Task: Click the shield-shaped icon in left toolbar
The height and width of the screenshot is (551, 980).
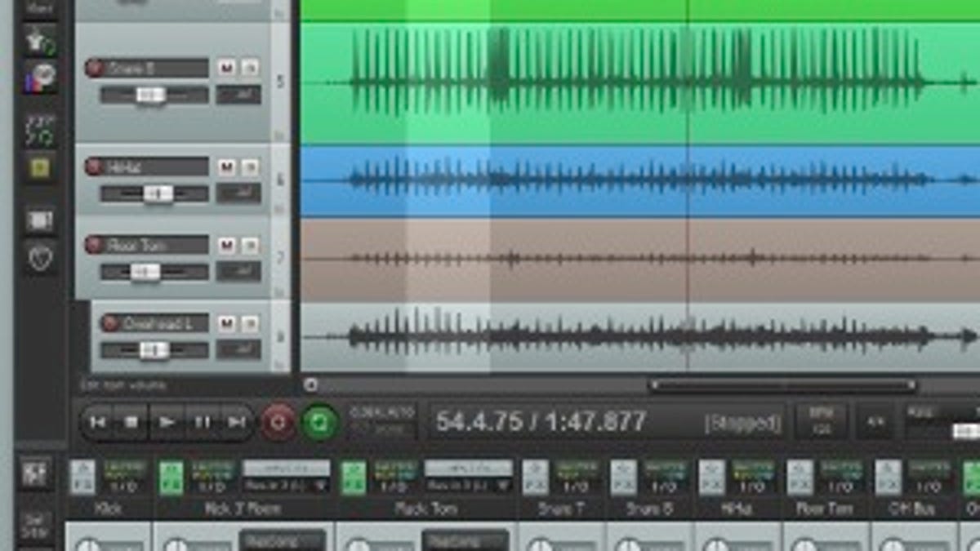Action: click(40, 259)
